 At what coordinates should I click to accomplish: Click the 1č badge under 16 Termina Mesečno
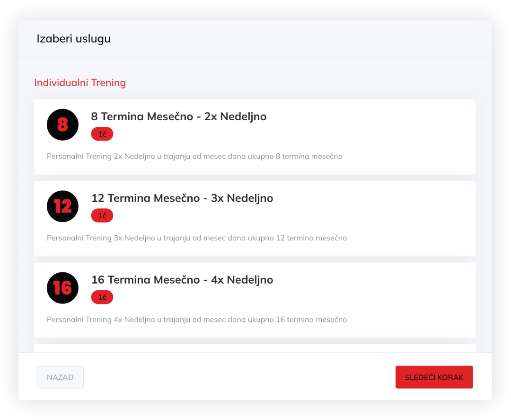102,297
